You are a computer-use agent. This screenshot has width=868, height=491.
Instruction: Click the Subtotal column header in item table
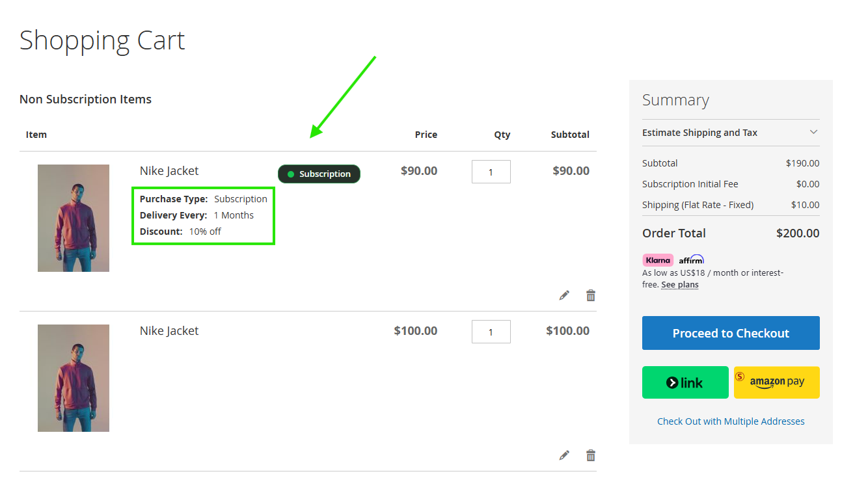(x=570, y=135)
